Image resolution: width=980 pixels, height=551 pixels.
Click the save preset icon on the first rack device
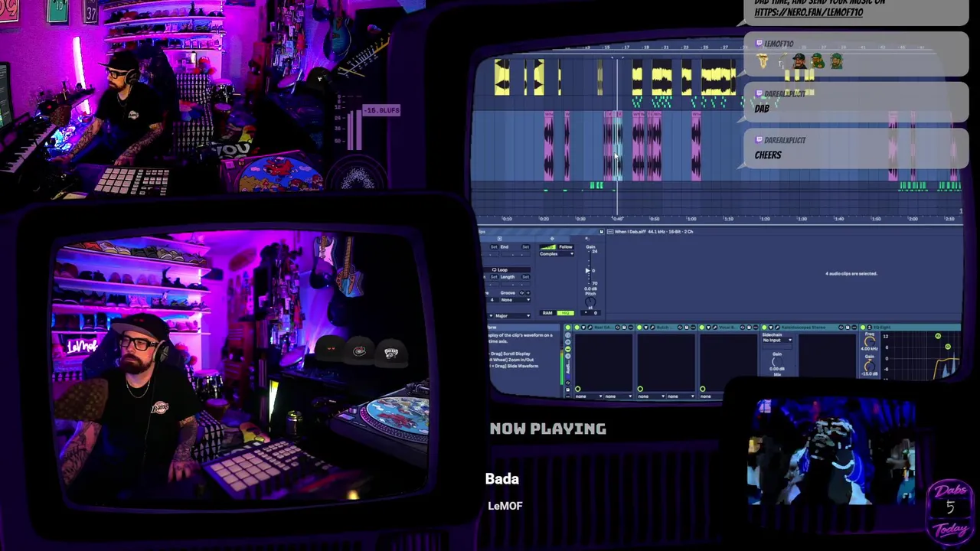(x=624, y=328)
